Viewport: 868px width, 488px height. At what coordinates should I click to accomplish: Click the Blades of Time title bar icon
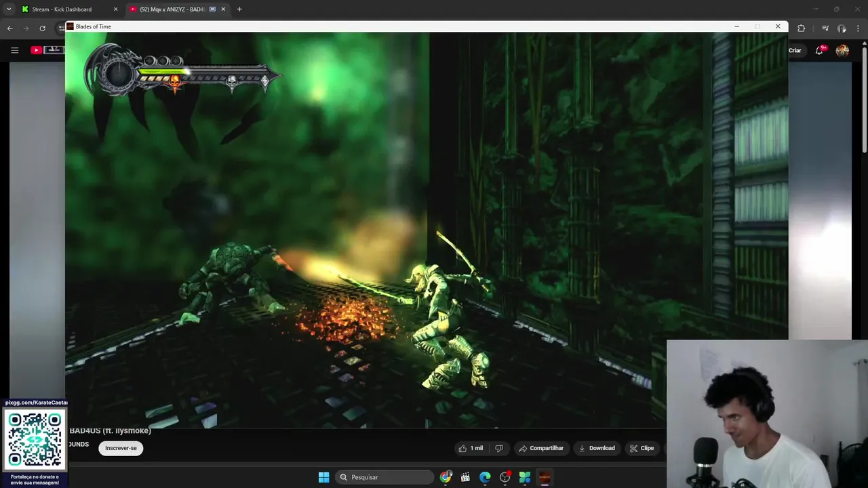pos(70,26)
